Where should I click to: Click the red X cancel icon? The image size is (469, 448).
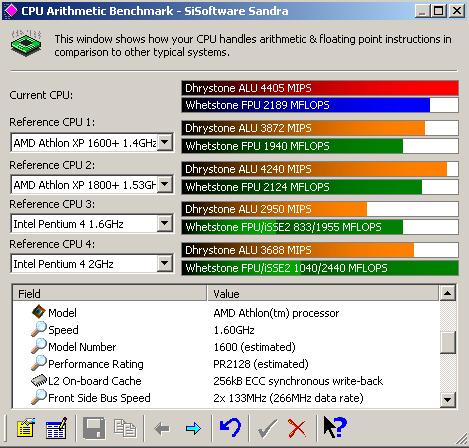pyautogui.click(x=297, y=428)
